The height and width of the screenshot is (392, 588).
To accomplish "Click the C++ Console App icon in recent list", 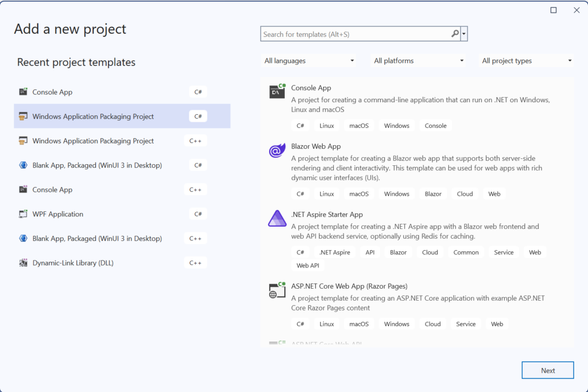I will point(23,189).
